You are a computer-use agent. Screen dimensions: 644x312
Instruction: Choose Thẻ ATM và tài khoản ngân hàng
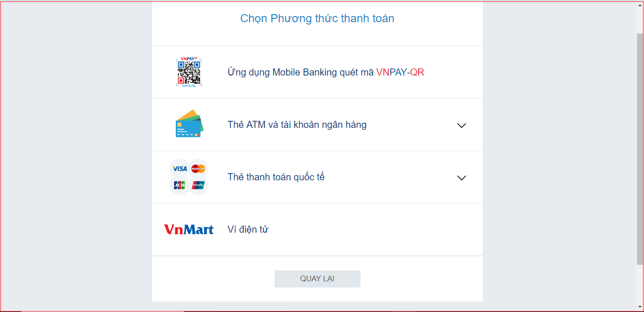pos(318,125)
